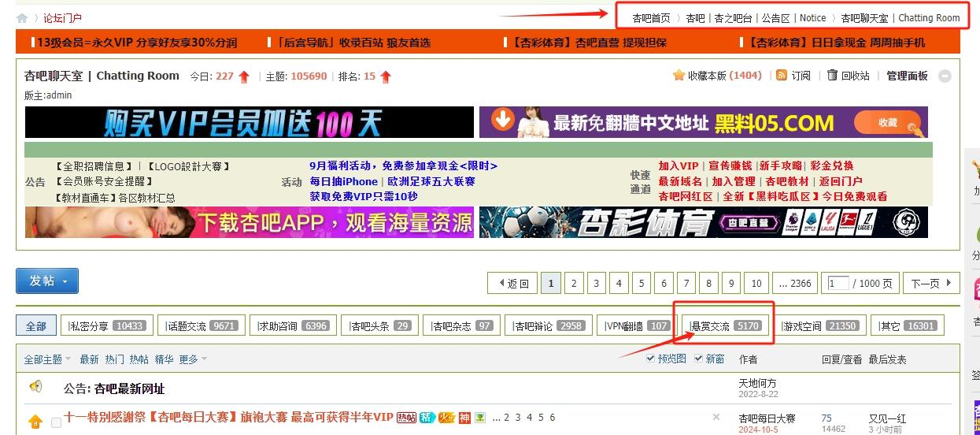Click the orange up-arrow sticky thread icon
This screenshot has height=435, width=980.
click(x=35, y=422)
